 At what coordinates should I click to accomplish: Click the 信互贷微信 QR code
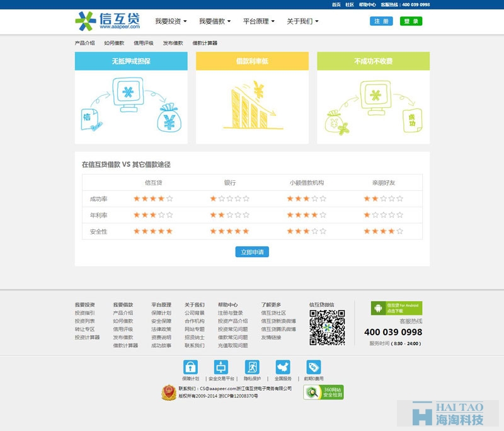pos(327,328)
